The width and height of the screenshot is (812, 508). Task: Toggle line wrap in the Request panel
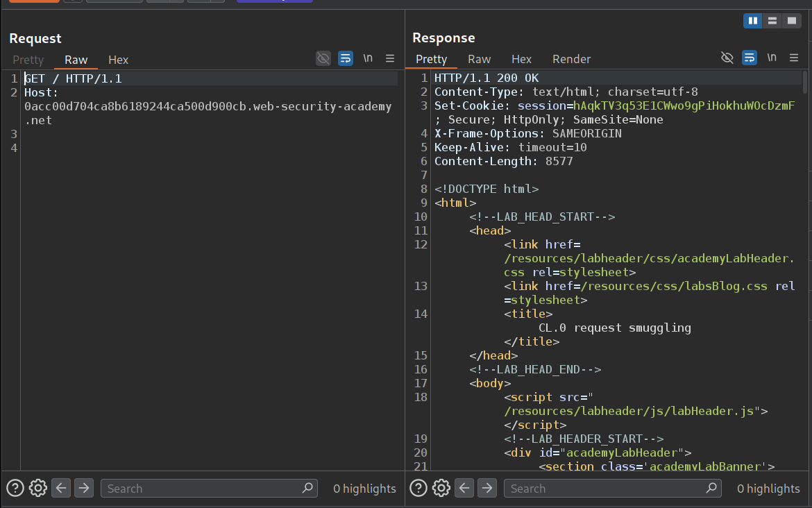346,58
